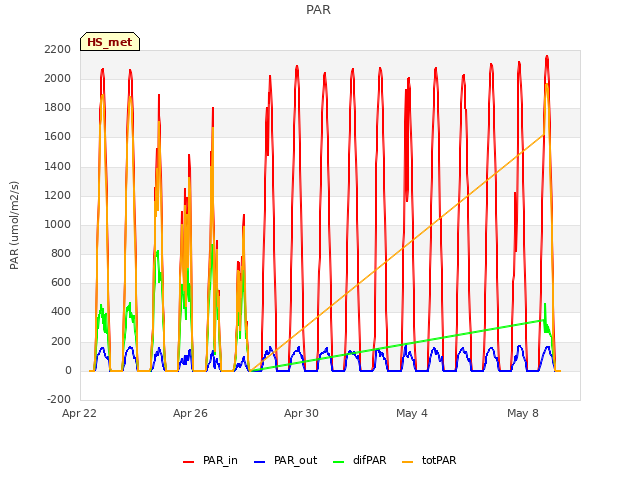This screenshot has width=640, height=480.
Task: Click the red PAR_in legend swatch
Action: [189, 462]
